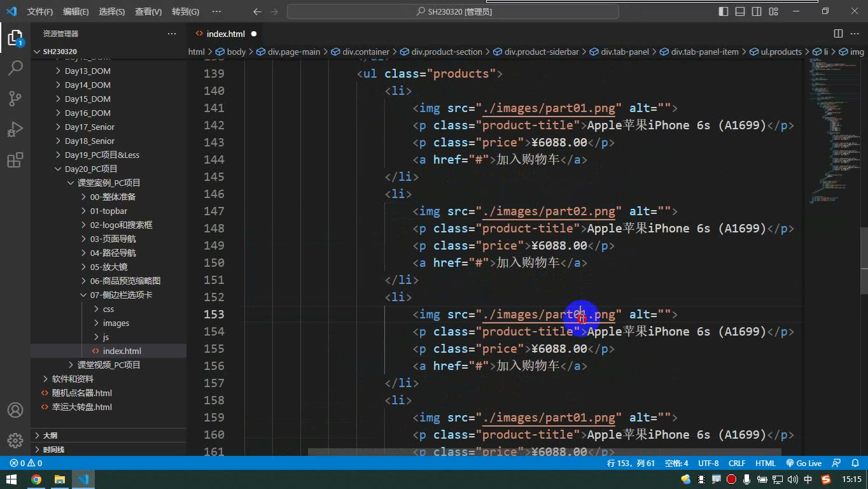Open the Selection menu 选择(S)
The image size is (868, 489).
pos(112,11)
